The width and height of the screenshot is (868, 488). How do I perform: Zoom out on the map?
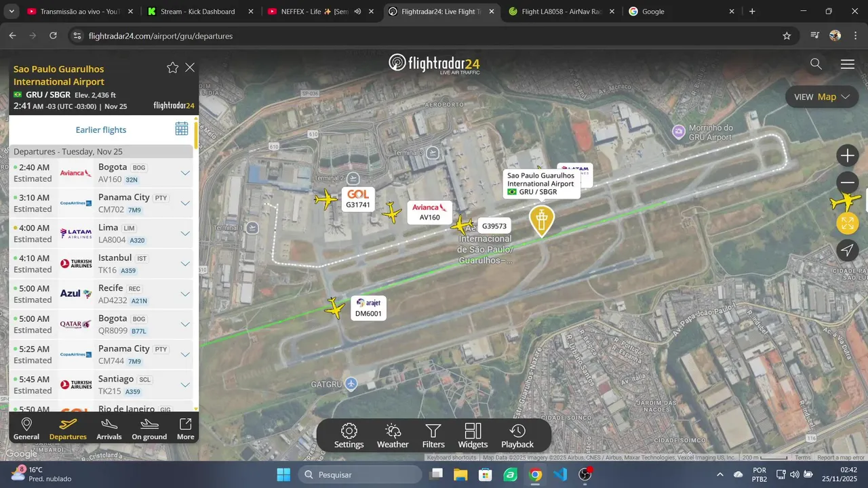tap(848, 182)
